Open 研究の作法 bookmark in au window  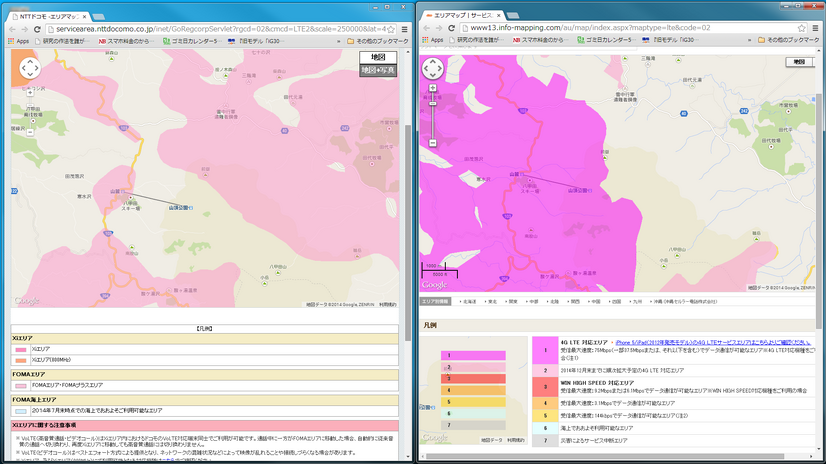pos(478,40)
